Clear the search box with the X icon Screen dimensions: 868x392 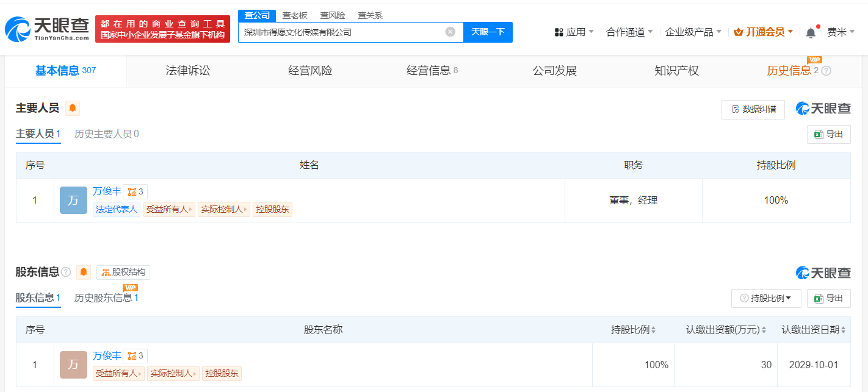pos(450,32)
